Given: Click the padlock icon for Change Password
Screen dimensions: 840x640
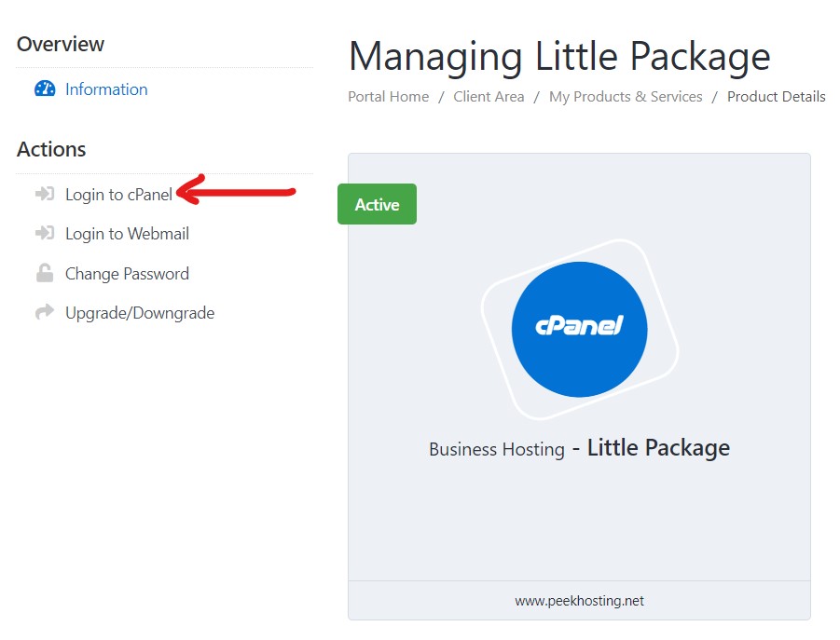Looking at the screenshot, I should tap(45, 274).
